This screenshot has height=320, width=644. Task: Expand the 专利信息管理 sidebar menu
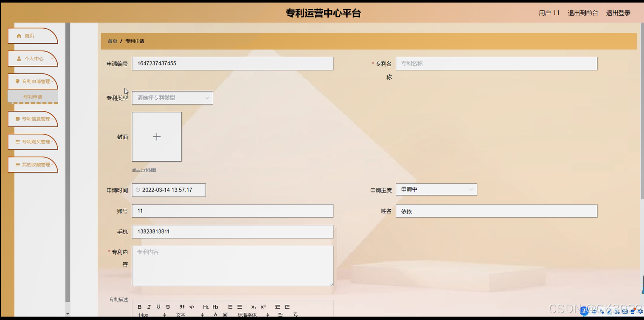33,119
